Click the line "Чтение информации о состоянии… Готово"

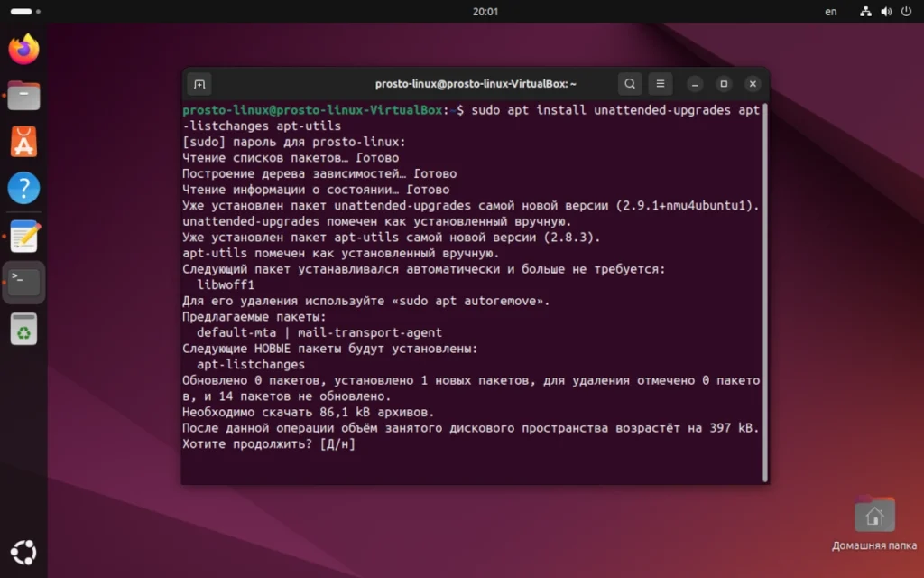316,190
